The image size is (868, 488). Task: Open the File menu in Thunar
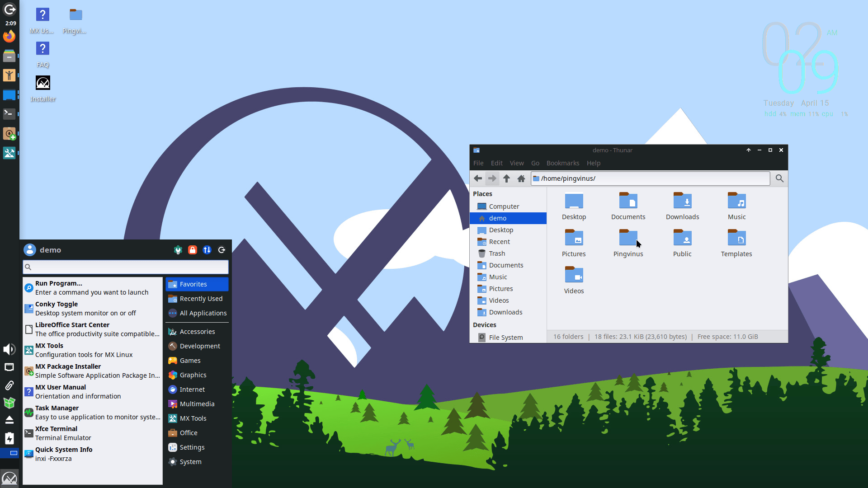[478, 163]
